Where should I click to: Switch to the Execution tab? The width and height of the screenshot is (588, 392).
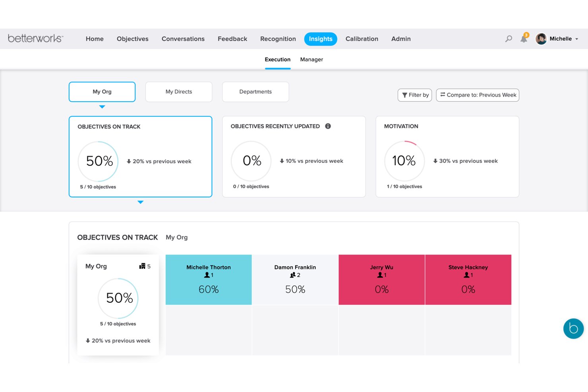click(x=278, y=60)
